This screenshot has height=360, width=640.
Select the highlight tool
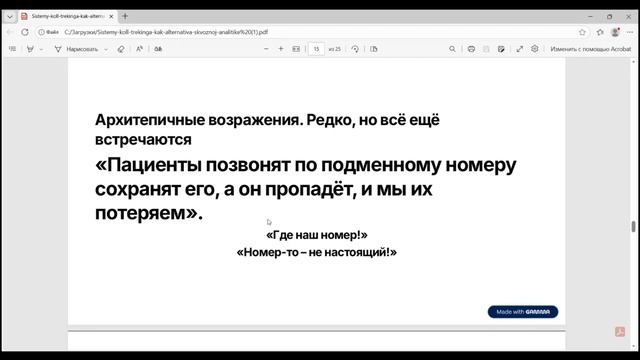point(30,49)
